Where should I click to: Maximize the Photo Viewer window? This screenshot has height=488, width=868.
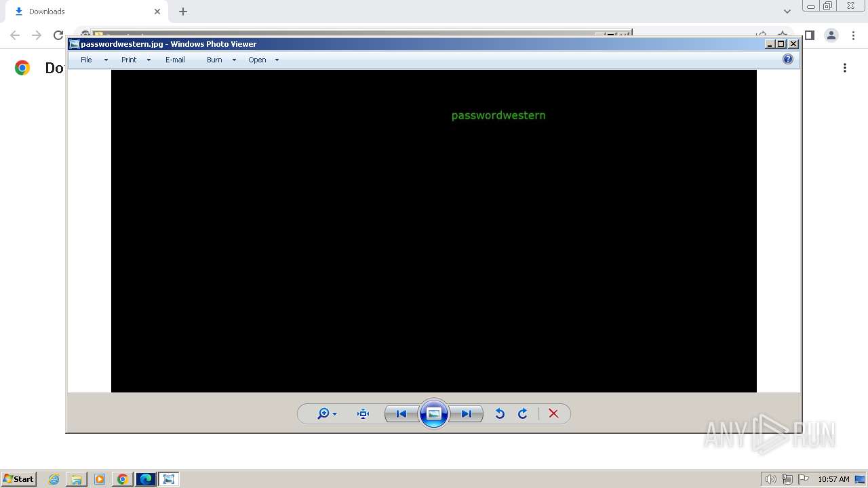(781, 44)
